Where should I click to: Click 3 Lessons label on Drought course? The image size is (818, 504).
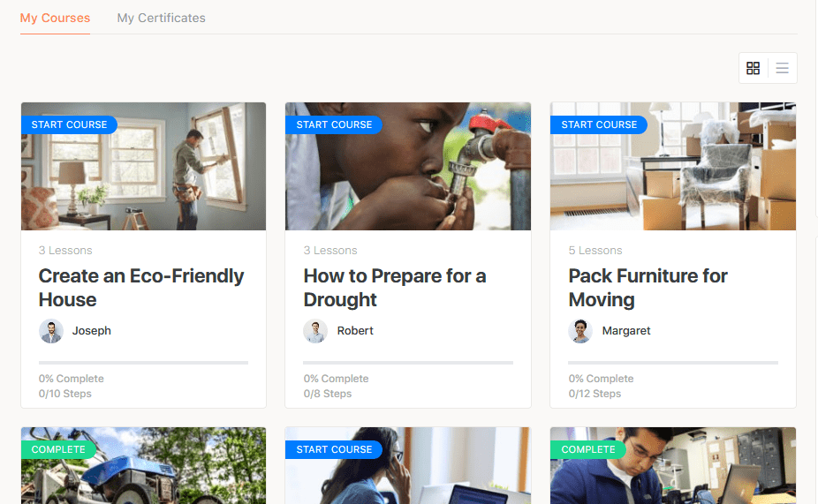point(330,250)
